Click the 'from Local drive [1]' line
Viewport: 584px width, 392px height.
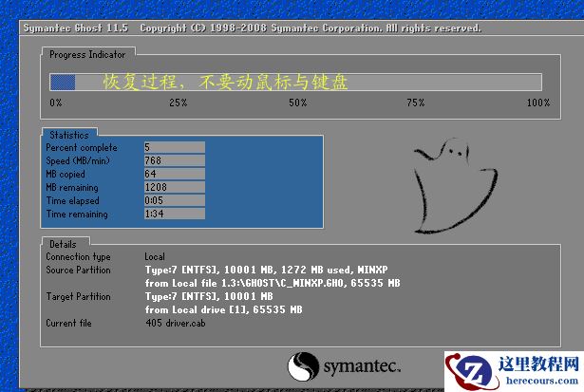pos(224,309)
